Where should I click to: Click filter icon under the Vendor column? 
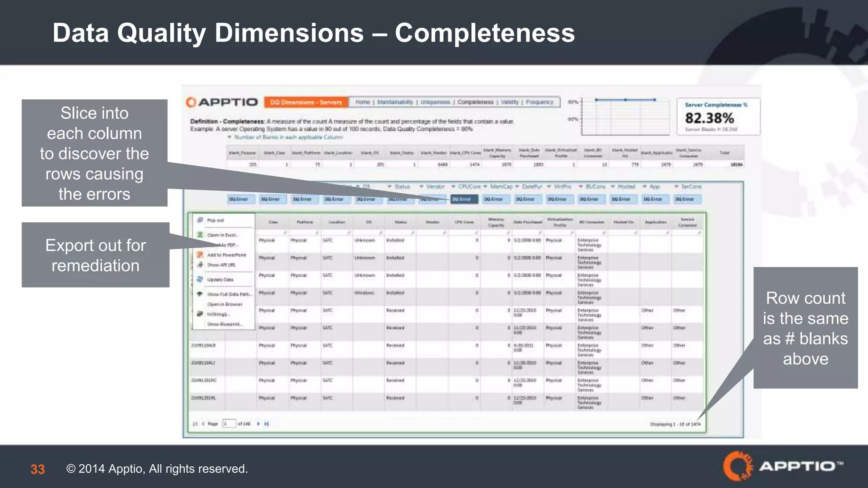click(445, 233)
